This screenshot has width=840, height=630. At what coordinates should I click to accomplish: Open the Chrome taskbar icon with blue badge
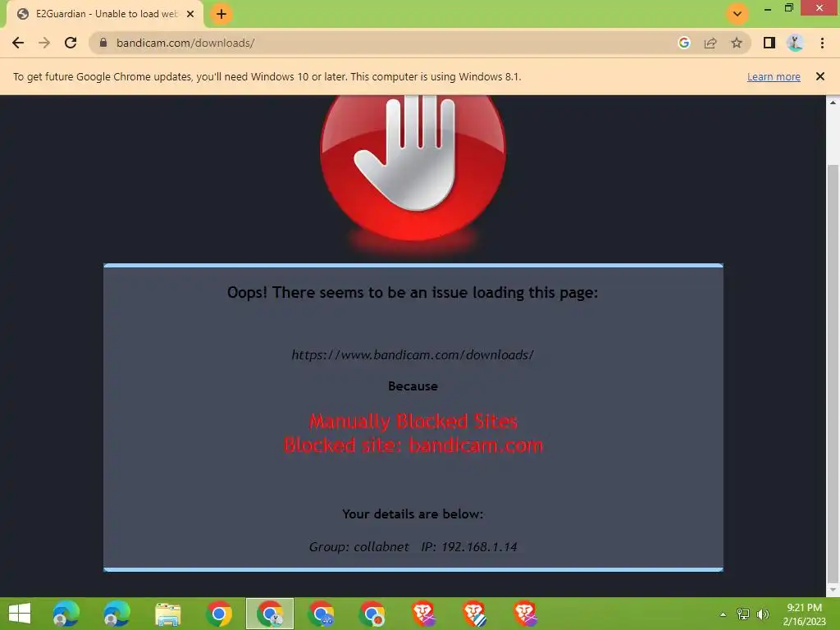point(321,614)
